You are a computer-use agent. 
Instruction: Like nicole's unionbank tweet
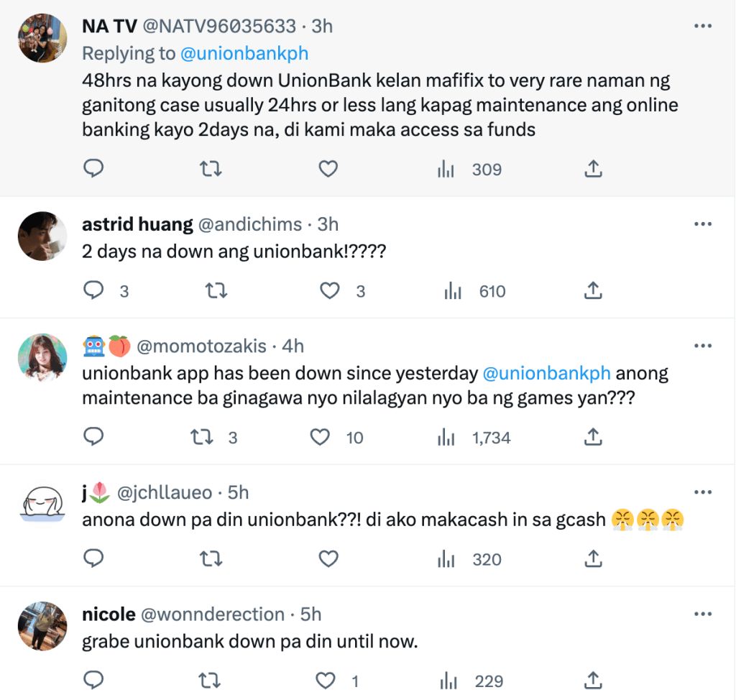pos(328,681)
